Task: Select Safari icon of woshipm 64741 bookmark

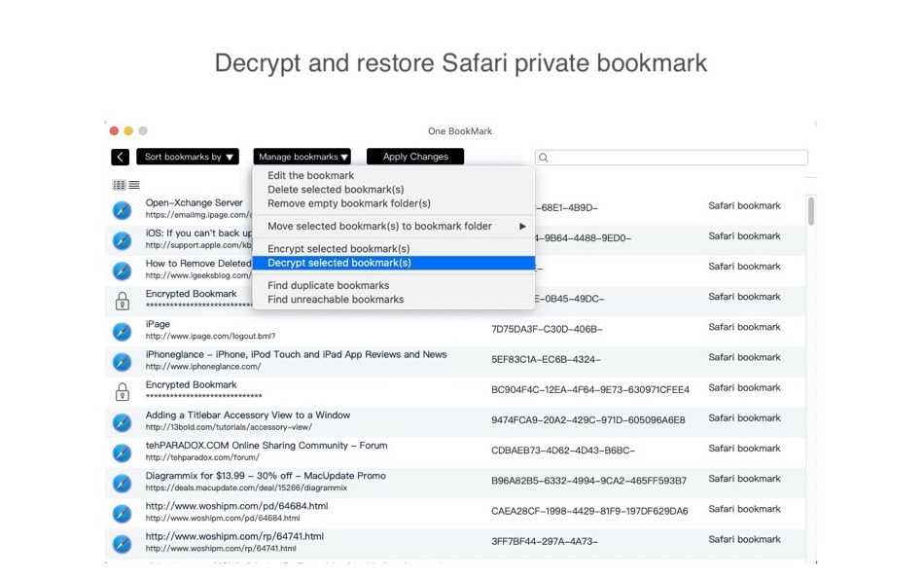Action: pos(122,544)
